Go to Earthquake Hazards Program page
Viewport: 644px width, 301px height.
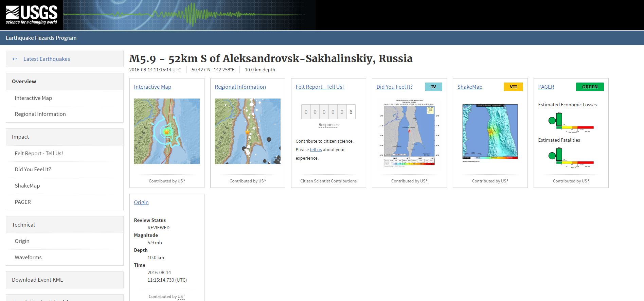[41, 38]
